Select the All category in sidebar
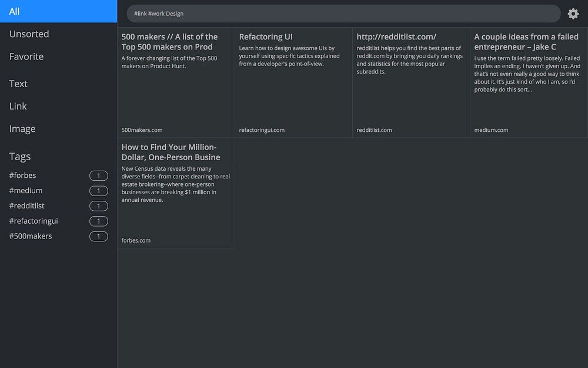 pos(58,11)
